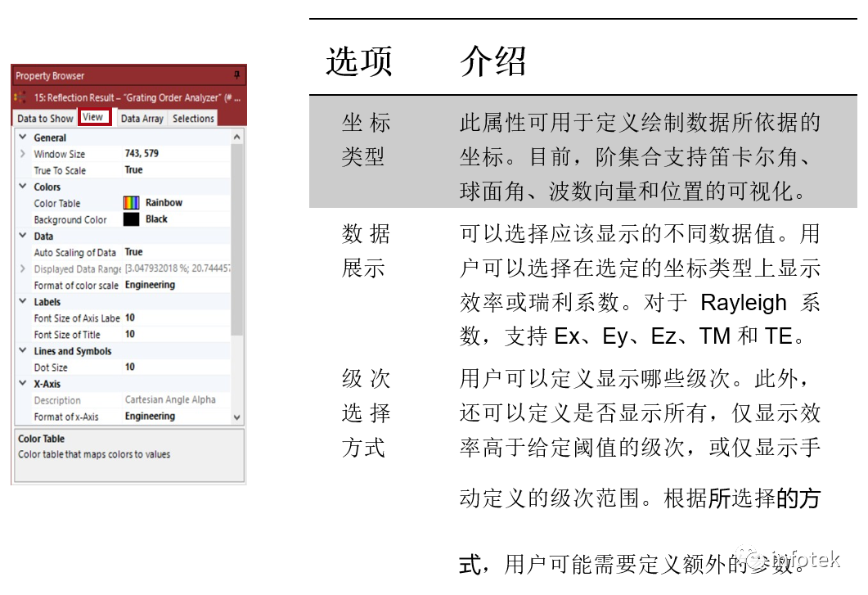868x595 pixels.
Task: Switch to the Selections tab
Action: click(192, 119)
